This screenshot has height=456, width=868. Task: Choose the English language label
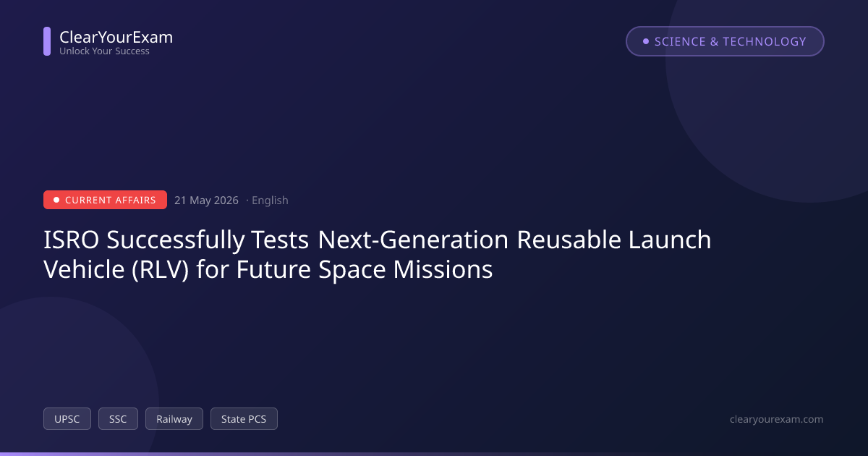pyautogui.click(x=270, y=200)
